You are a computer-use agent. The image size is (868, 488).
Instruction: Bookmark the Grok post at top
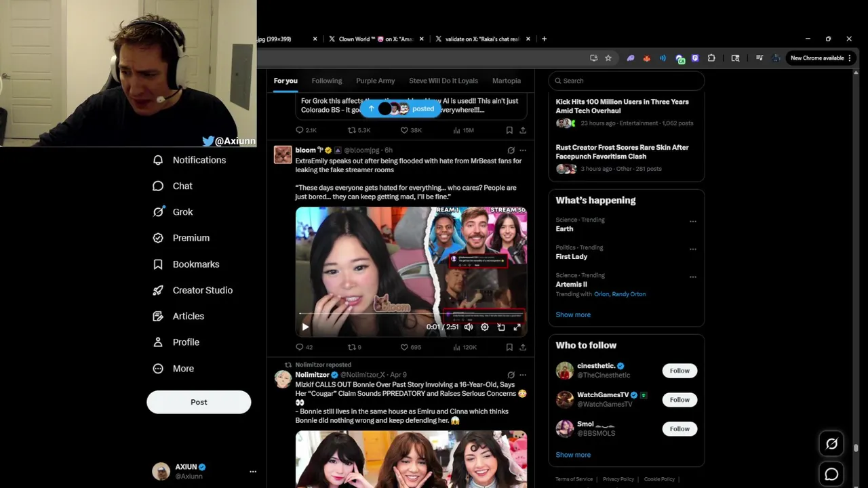click(509, 130)
